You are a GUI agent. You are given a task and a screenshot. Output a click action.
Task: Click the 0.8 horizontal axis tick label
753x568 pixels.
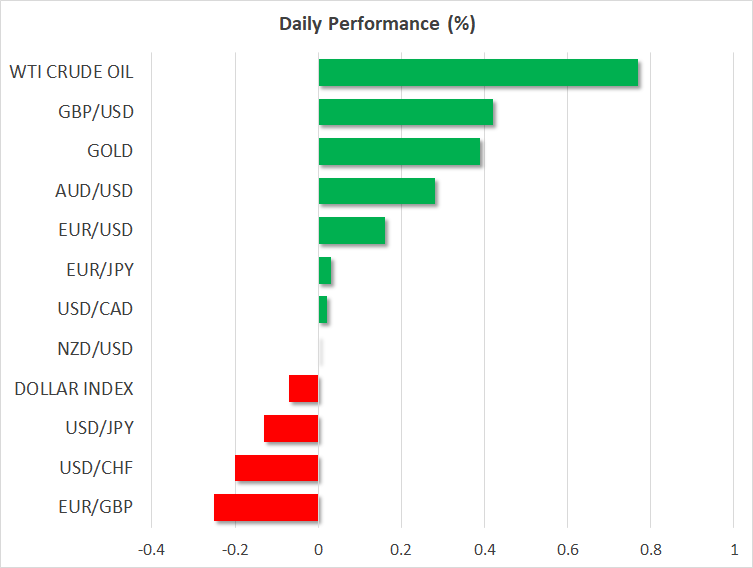650,549
